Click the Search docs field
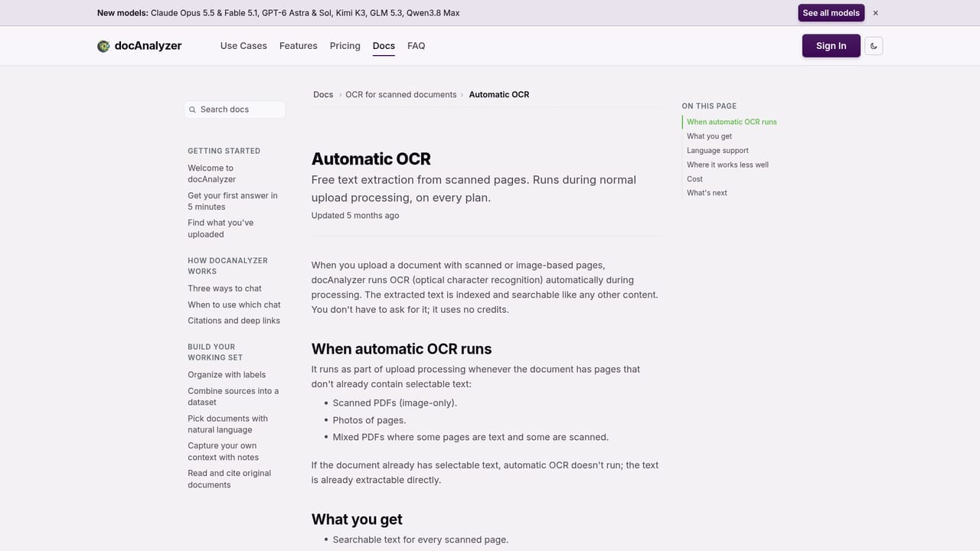Screen dimensions: 980x551 click(x=234, y=109)
